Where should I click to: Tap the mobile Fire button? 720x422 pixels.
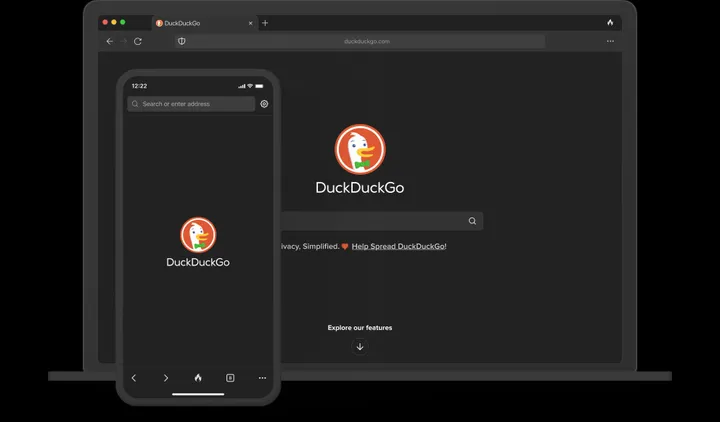tap(198, 378)
